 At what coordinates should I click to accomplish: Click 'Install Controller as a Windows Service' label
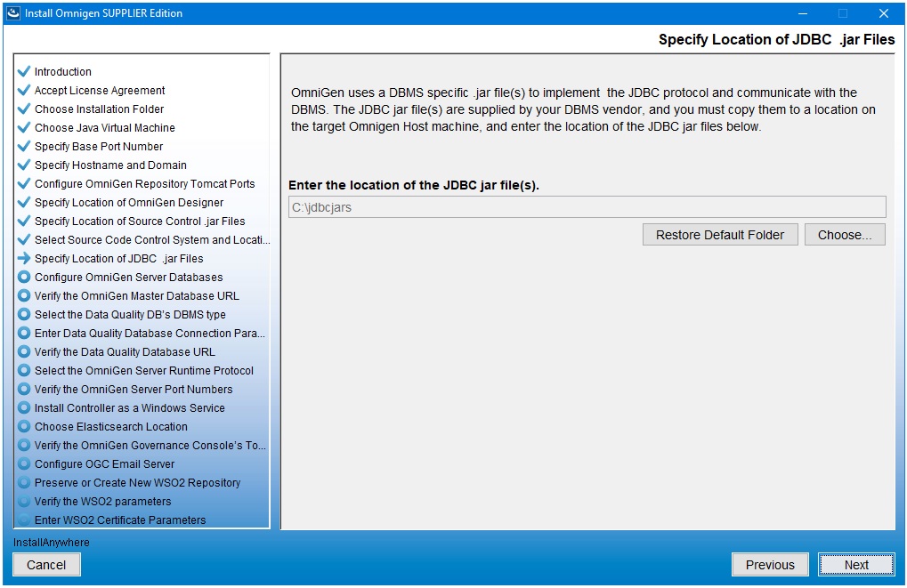click(x=130, y=407)
